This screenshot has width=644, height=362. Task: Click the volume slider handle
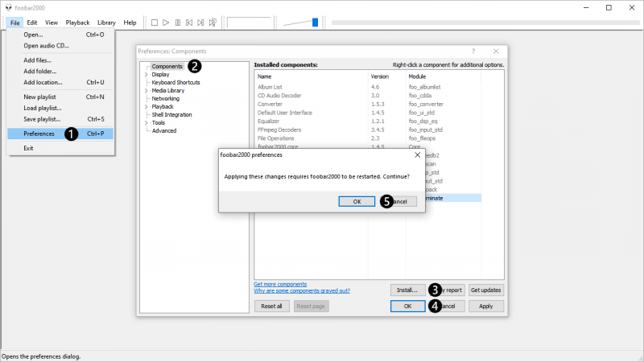tap(315, 23)
